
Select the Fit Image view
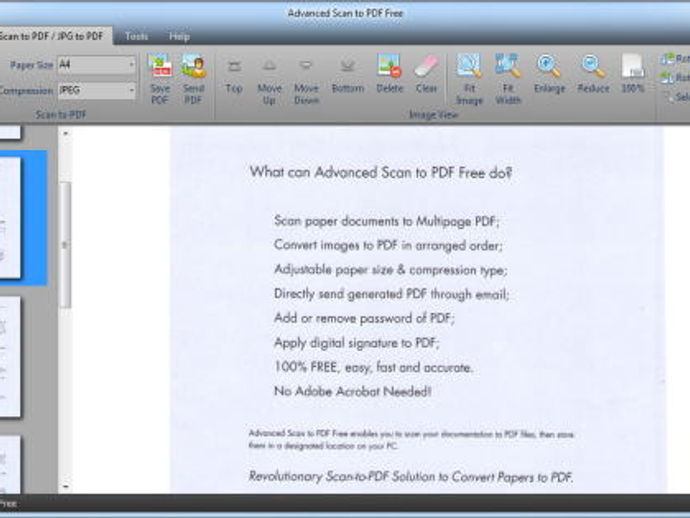coord(469,80)
